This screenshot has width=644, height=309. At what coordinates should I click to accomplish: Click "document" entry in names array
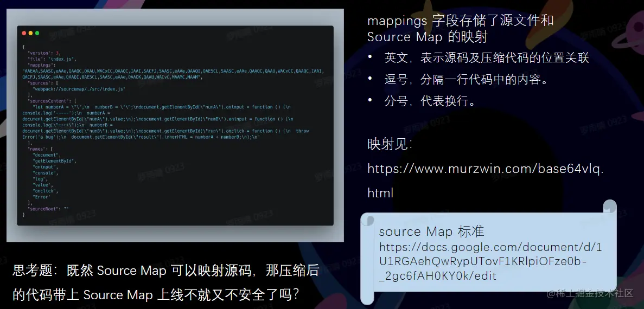click(x=47, y=155)
